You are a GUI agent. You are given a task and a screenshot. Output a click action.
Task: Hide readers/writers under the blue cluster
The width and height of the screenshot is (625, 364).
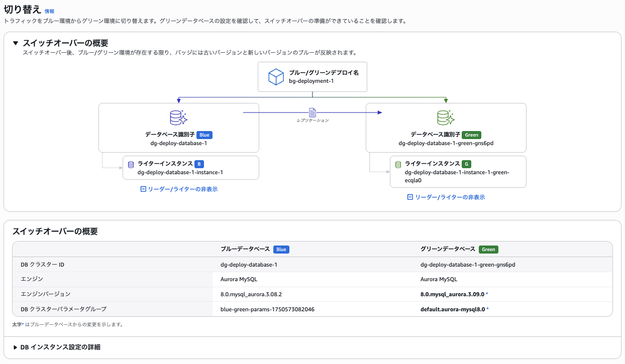pyautogui.click(x=179, y=189)
